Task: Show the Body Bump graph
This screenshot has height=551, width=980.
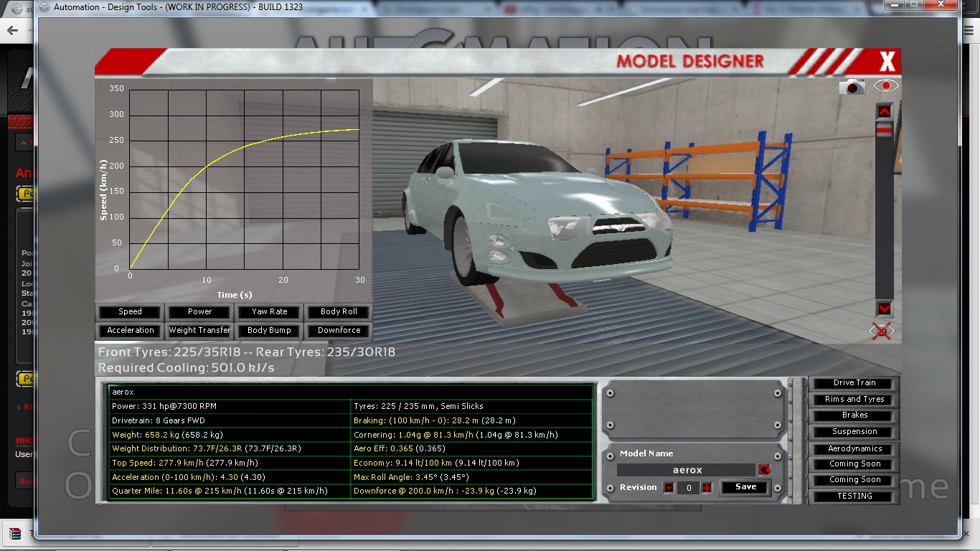Action: coord(269,331)
